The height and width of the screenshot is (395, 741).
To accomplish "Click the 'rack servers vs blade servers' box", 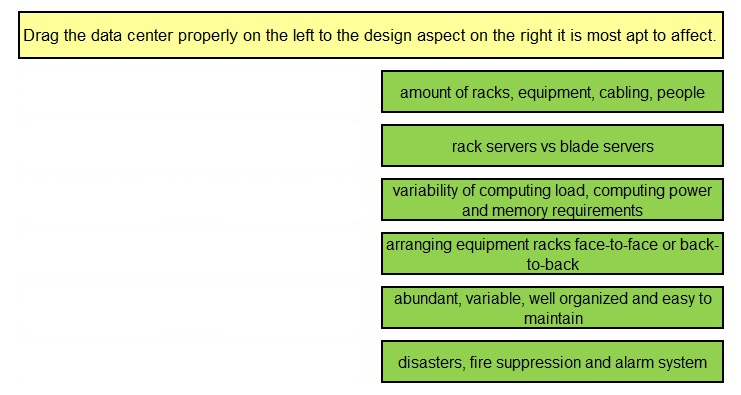I will (x=552, y=146).
